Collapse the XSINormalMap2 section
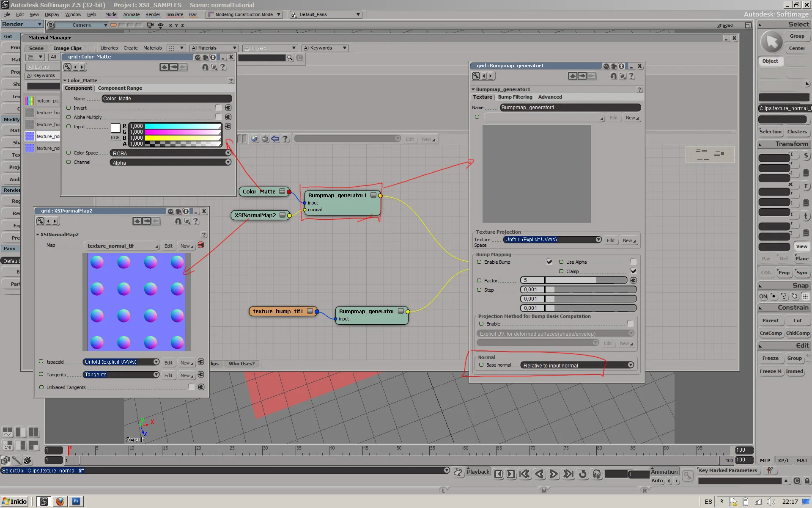812x508 pixels. click(x=38, y=235)
